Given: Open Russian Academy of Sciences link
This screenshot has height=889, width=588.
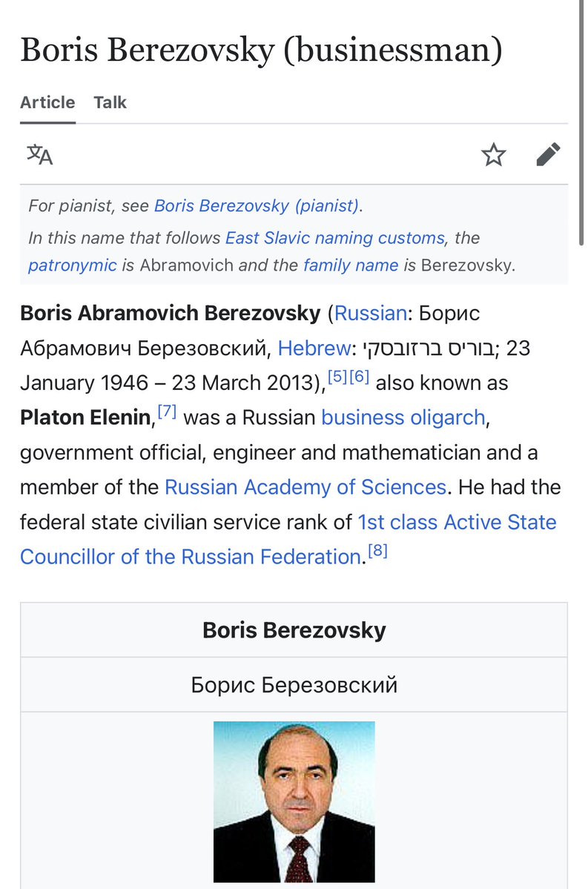Looking at the screenshot, I should (x=305, y=487).
